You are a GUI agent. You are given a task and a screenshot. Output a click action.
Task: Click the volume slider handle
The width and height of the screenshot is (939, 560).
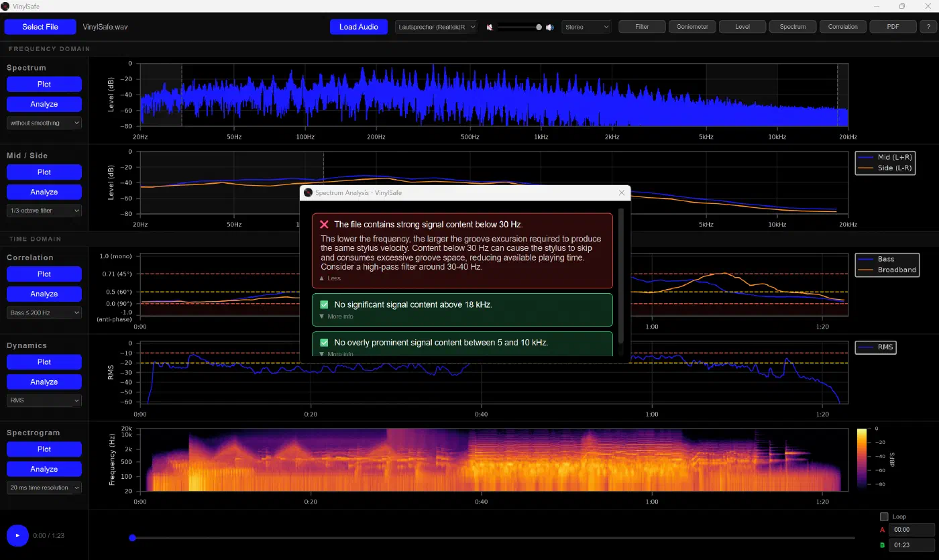point(539,27)
